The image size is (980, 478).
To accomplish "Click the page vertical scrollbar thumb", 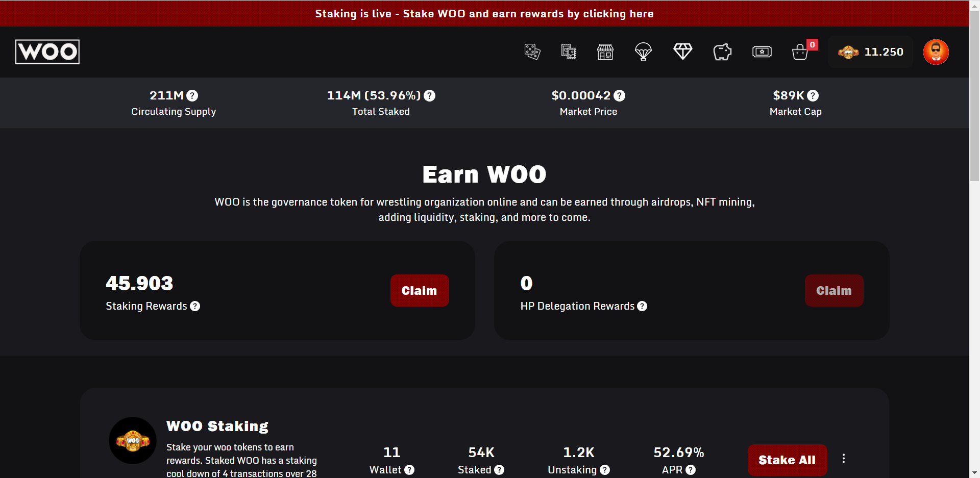I will click(974, 96).
